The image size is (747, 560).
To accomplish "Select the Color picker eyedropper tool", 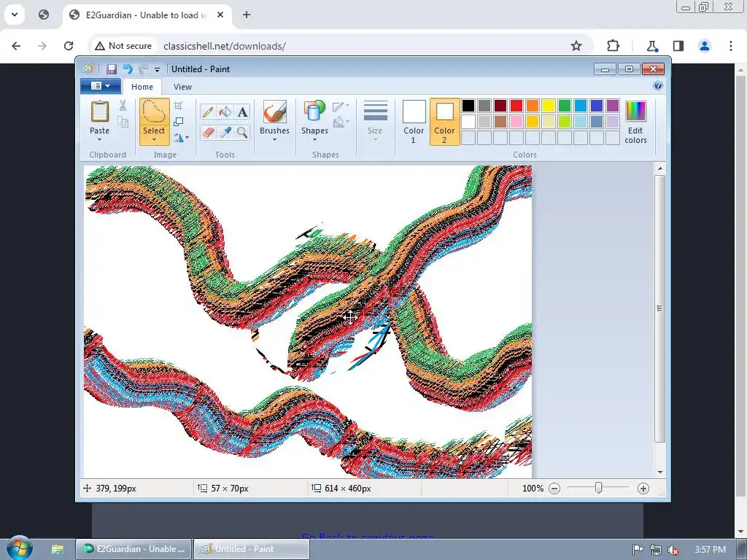I will coord(225,132).
